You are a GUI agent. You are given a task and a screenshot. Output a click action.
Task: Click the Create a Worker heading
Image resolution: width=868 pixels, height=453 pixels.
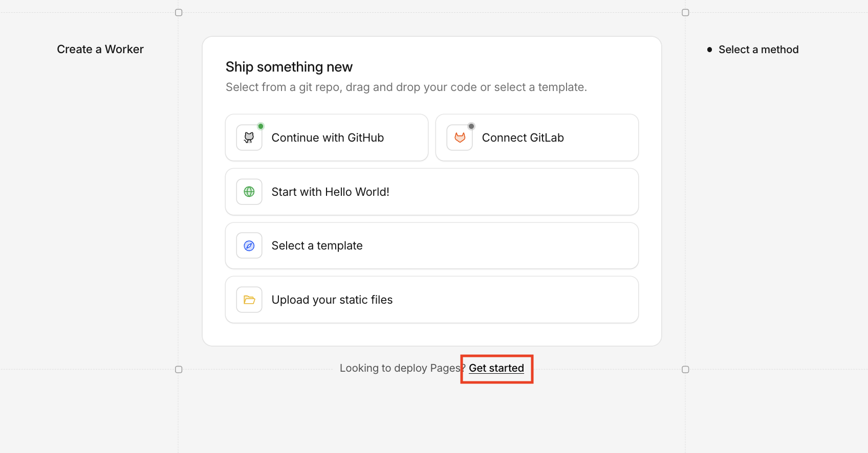point(100,49)
